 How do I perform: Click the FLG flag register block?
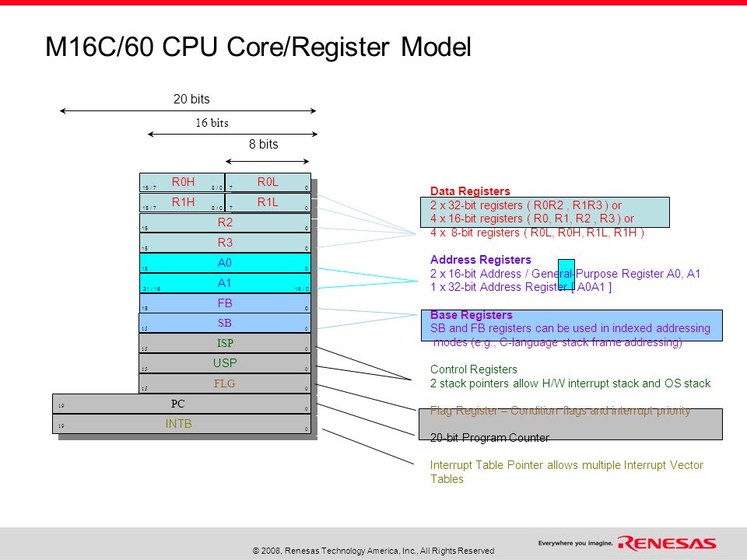[225, 383]
